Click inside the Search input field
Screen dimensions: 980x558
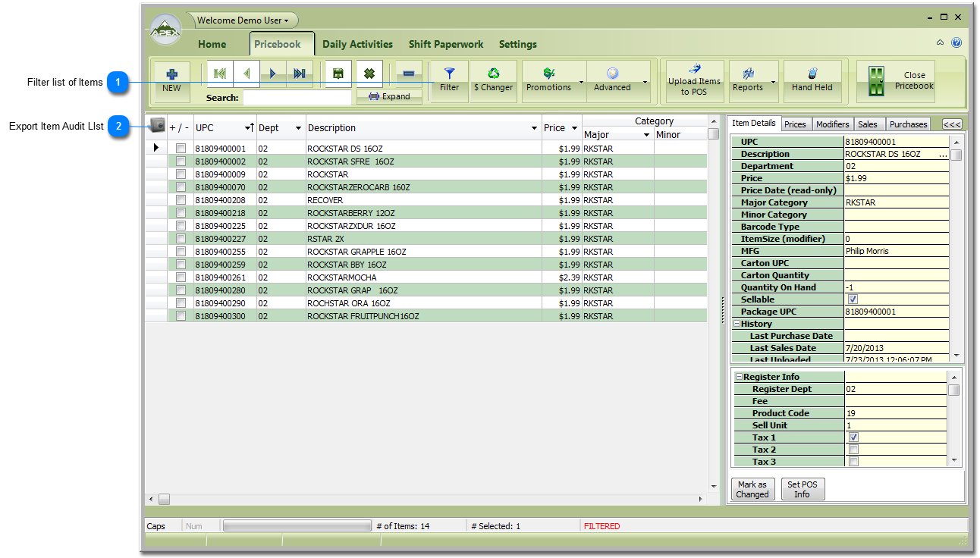coord(297,97)
